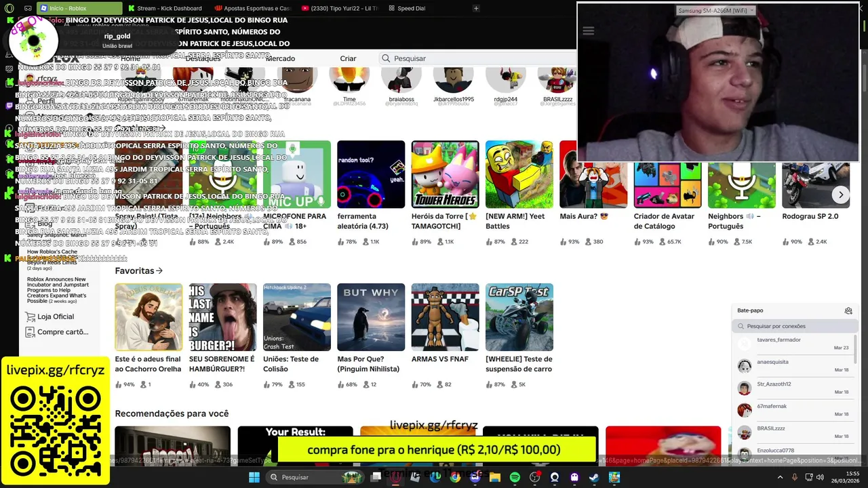This screenshot has height=488, width=868.
Task: Open Google Chrome from the taskbar
Action: tap(455, 477)
